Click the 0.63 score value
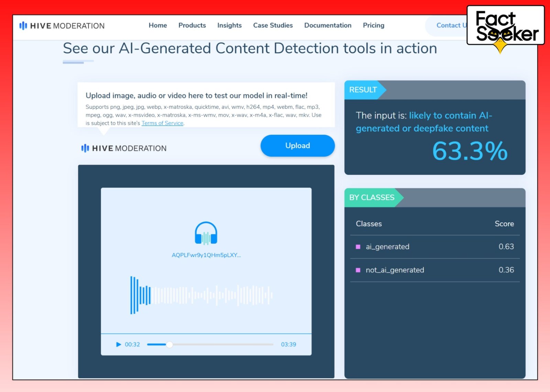 pyautogui.click(x=506, y=247)
